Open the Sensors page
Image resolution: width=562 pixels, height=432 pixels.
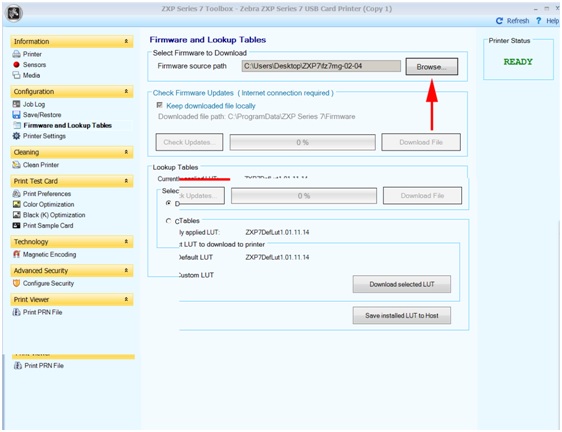click(x=34, y=65)
